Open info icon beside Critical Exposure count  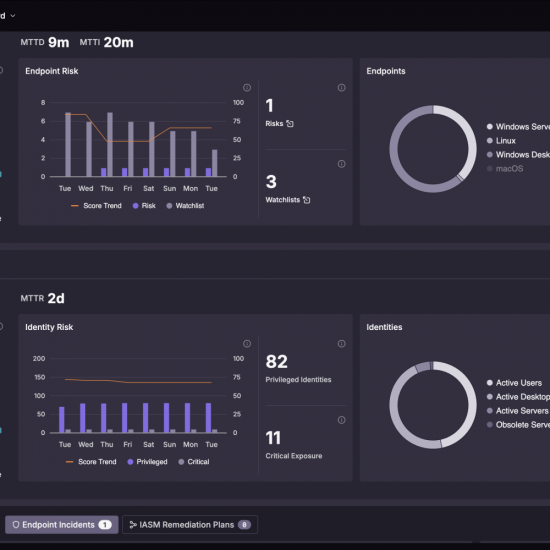tap(341, 420)
